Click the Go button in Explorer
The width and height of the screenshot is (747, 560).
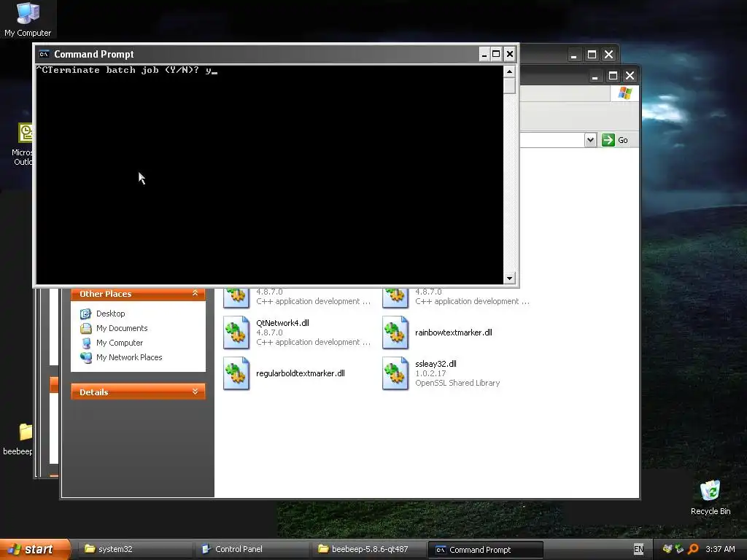(614, 140)
